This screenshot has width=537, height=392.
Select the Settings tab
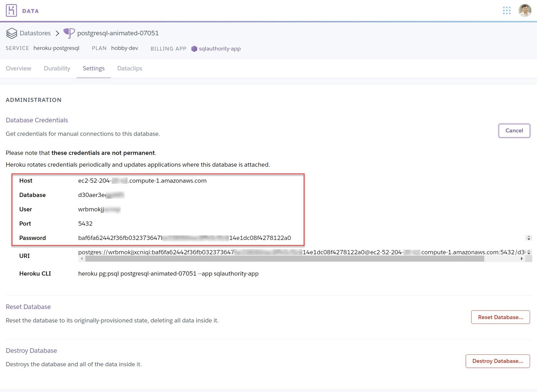tap(94, 68)
